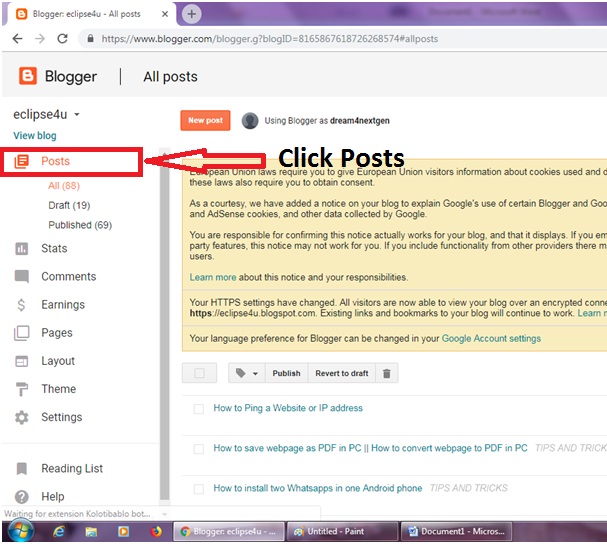Click the New post button

205,120
